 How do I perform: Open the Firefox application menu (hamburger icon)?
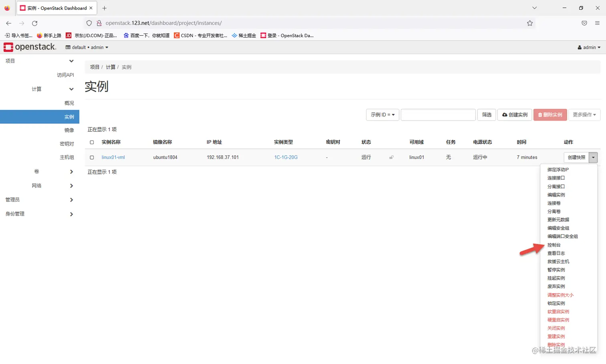(597, 23)
